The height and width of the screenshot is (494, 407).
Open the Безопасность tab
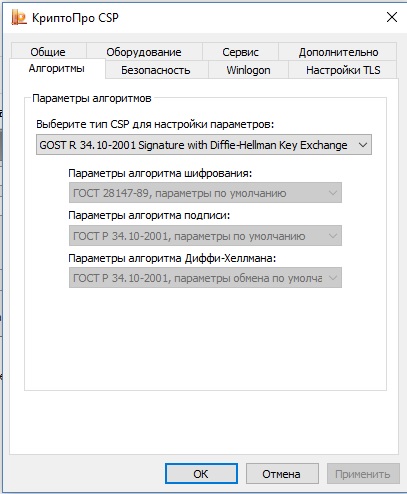[x=156, y=70]
